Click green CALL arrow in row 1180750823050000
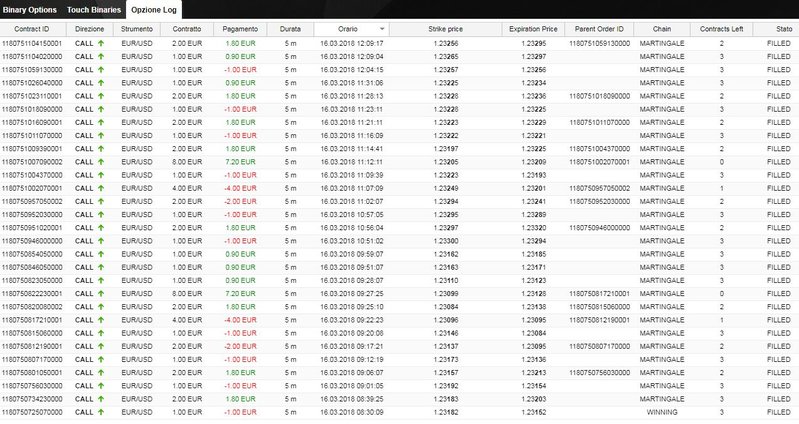Image resolution: width=799 pixels, height=424 pixels. point(101,280)
